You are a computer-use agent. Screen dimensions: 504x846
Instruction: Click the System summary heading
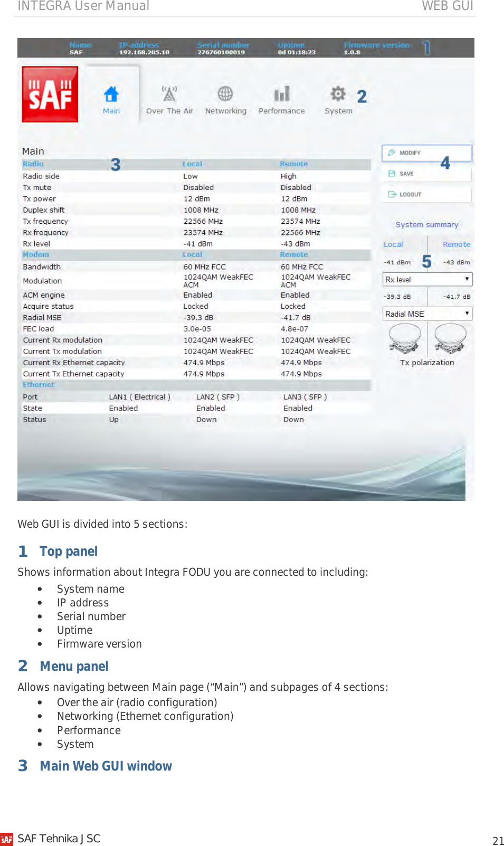427,224
